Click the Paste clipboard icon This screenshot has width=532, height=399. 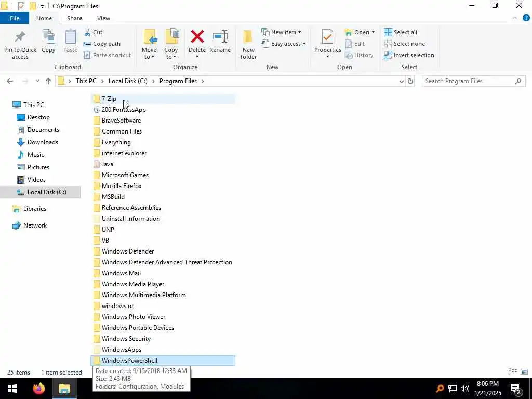pos(70,37)
